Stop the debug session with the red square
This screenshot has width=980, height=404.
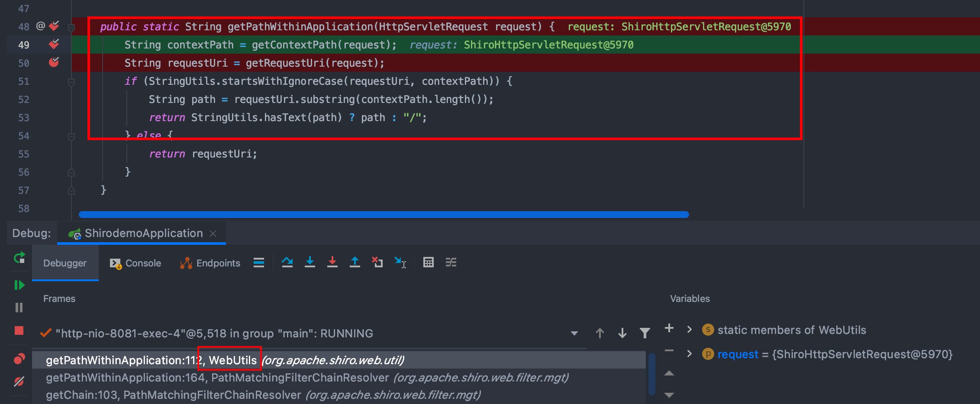point(19,330)
